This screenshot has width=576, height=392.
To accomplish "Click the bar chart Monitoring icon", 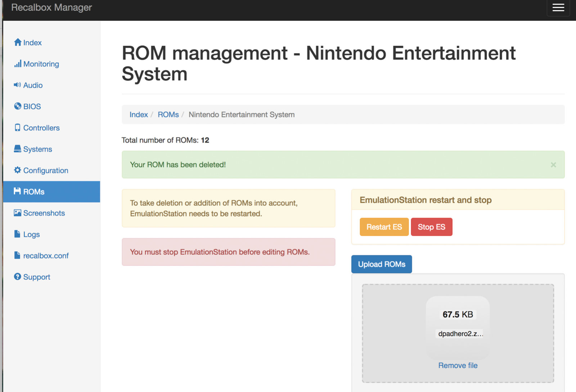I will coord(17,64).
